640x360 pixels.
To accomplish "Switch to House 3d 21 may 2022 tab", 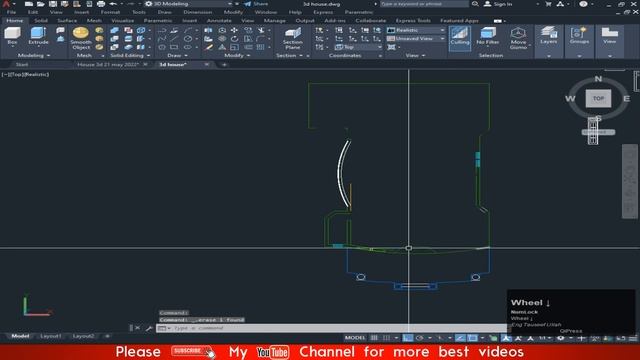I will click(x=108, y=64).
